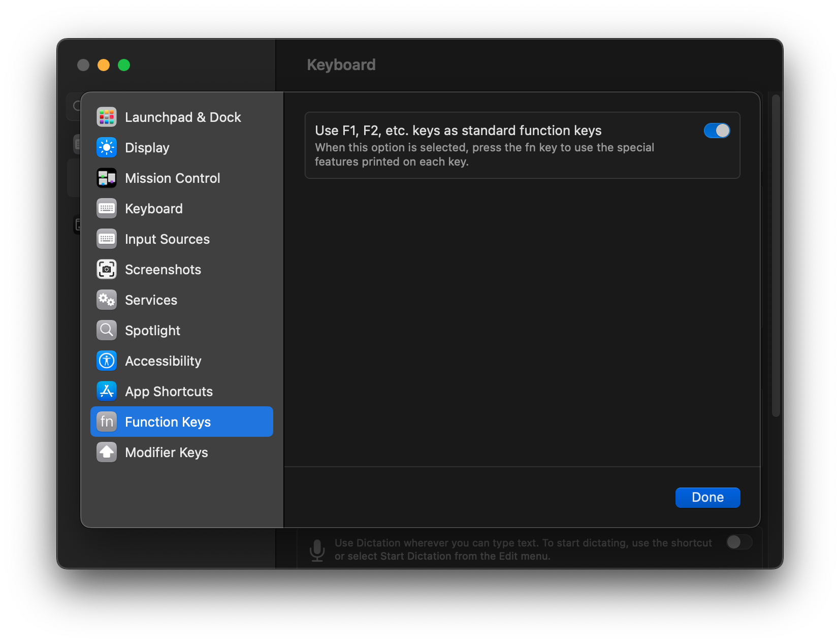Click the Done button
This screenshot has height=644, width=840.
click(707, 497)
